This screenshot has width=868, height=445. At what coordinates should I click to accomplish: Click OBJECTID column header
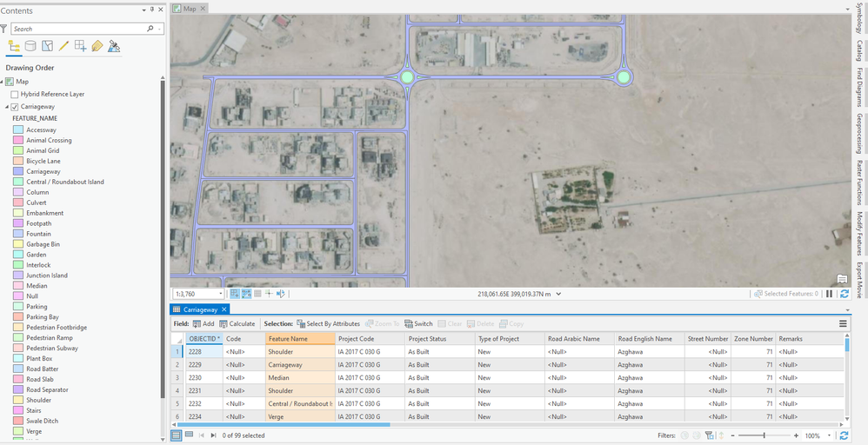pos(204,339)
